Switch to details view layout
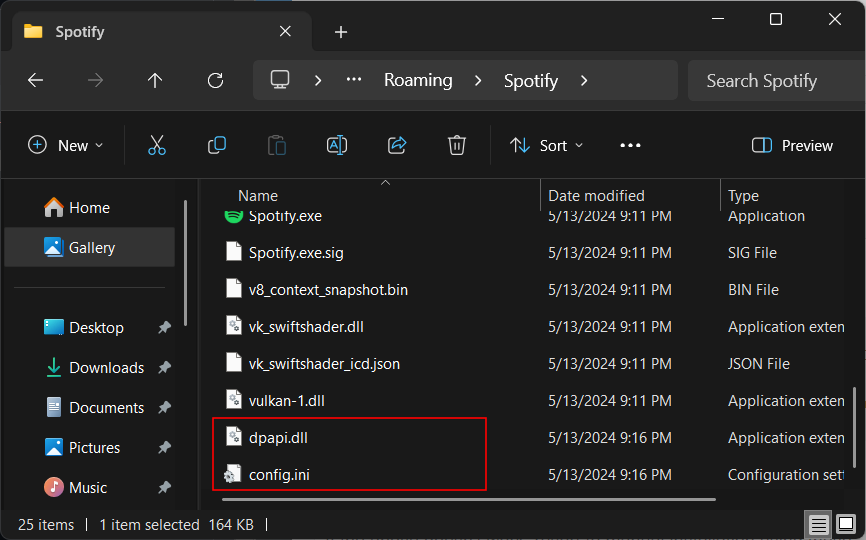The height and width of the screenshot is (540, 866). [818, 525]
